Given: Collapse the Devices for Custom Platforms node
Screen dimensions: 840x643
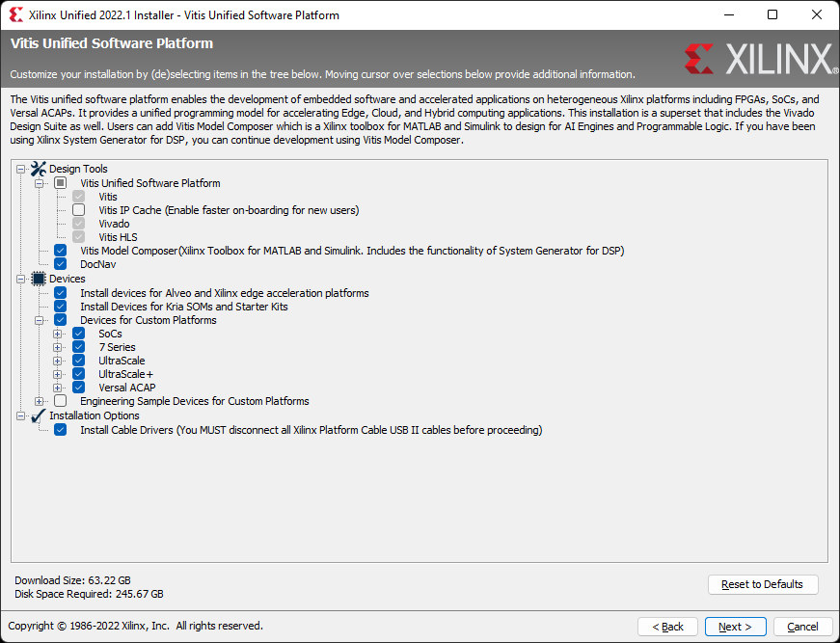Looking at the screenshot, I should [x=40, y=321].
